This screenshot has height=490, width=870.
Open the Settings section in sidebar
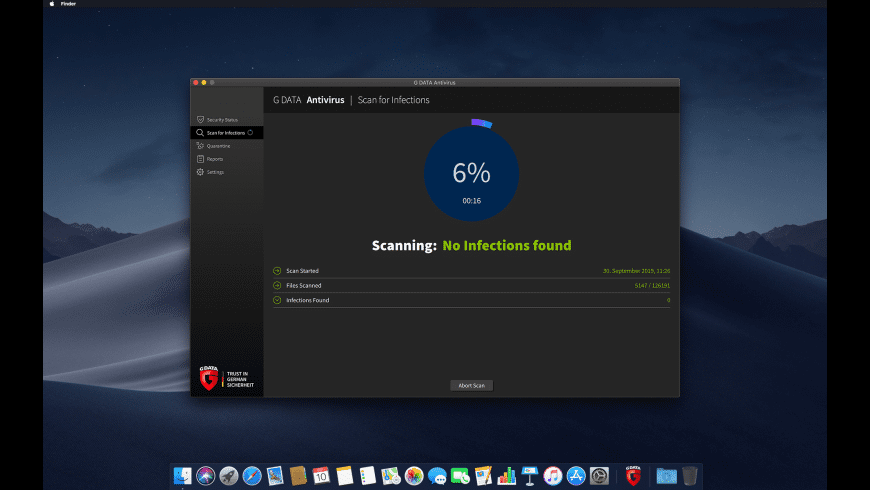click(227, 172)
